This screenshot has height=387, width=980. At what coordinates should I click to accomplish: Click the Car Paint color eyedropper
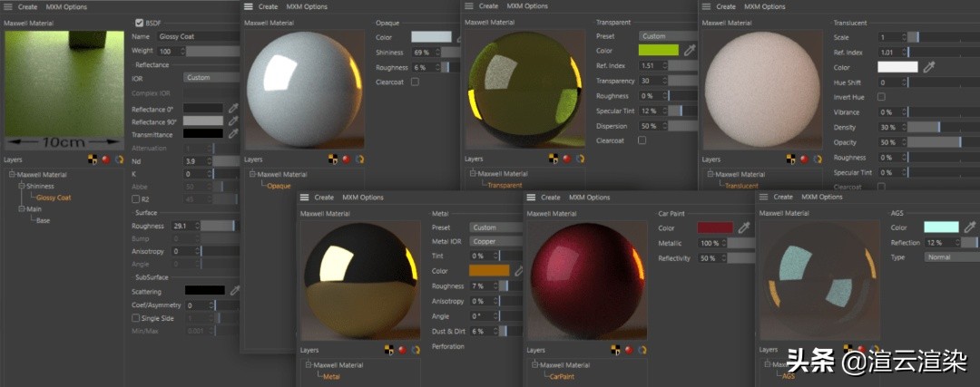pyautogui.click(x=744, y=228)
